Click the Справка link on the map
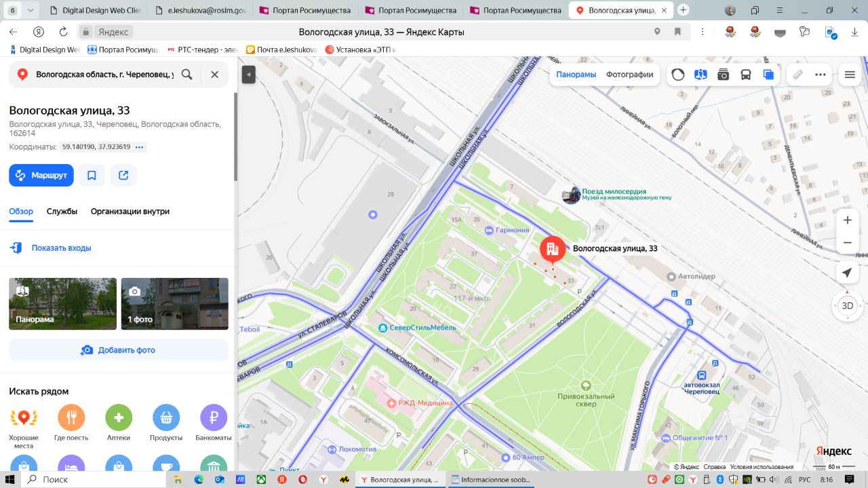Screen dimensions: 868x488 point(715,467)
